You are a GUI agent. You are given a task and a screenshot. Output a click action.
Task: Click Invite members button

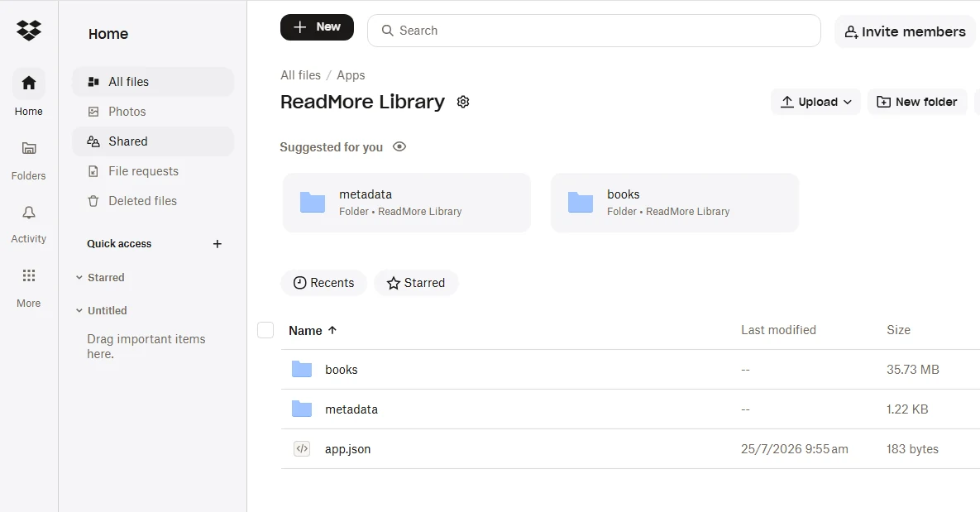(x=905, y=31)
